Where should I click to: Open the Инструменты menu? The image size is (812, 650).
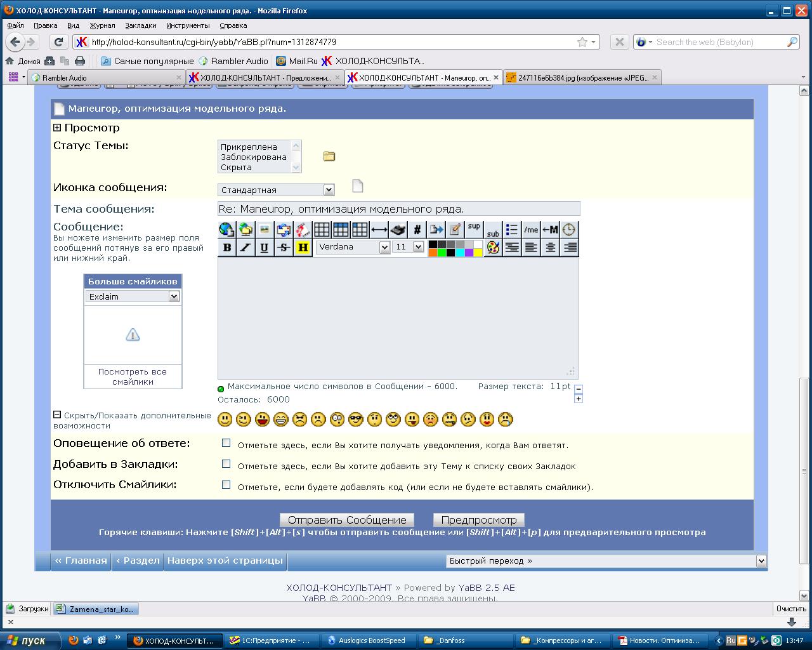(188, 25)
